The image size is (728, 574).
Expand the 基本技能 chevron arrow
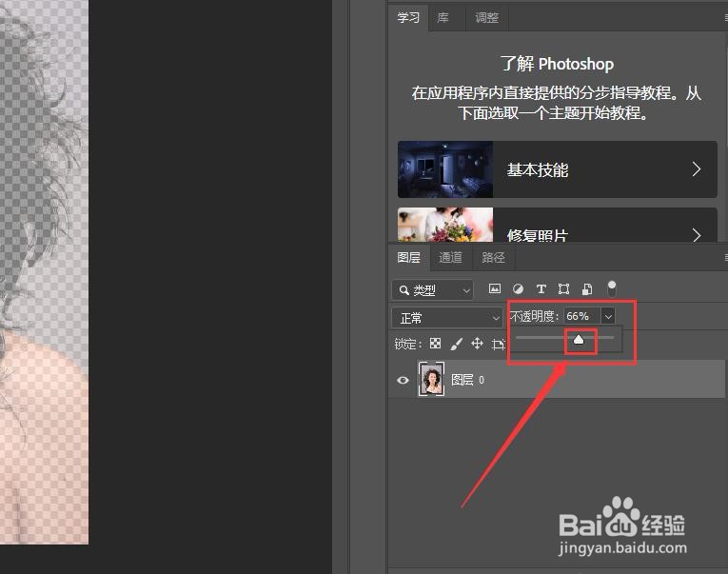coord(696,169)
